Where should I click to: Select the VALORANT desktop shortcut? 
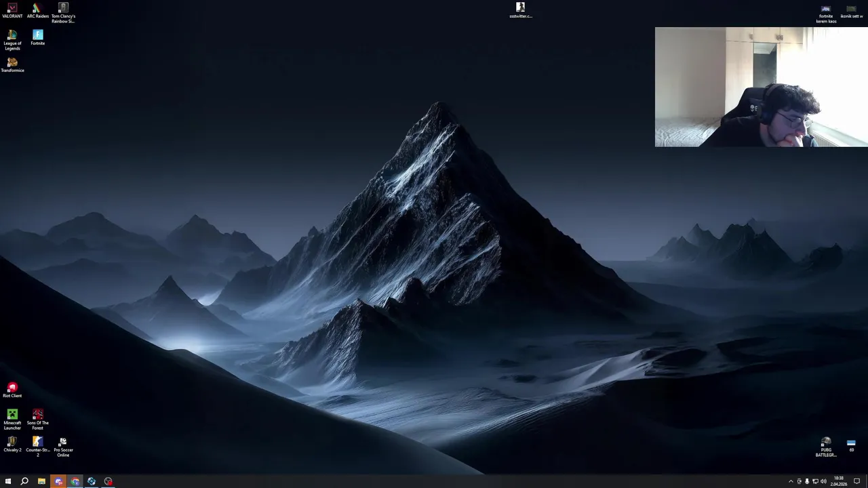(x=12, y=11)
